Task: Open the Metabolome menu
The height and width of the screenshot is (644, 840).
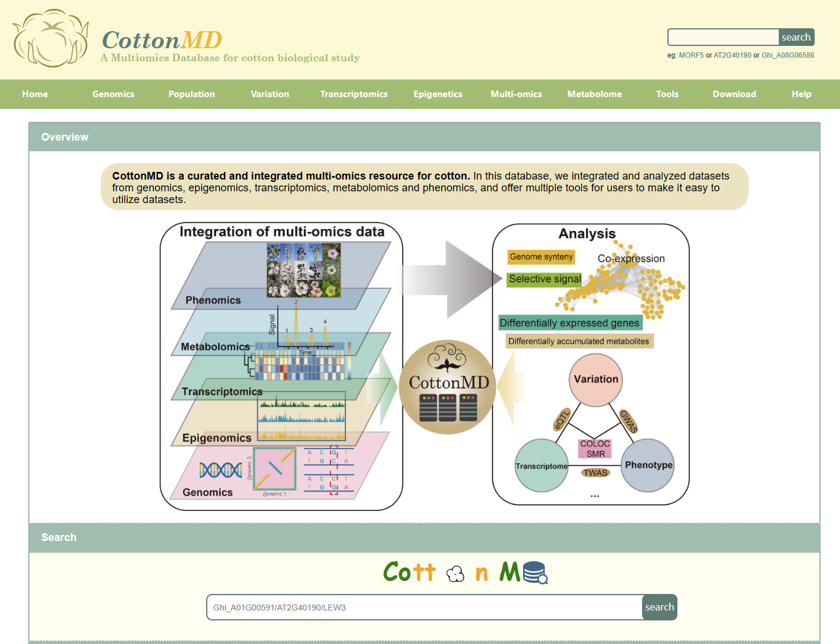Action: [x=595, y=94]
